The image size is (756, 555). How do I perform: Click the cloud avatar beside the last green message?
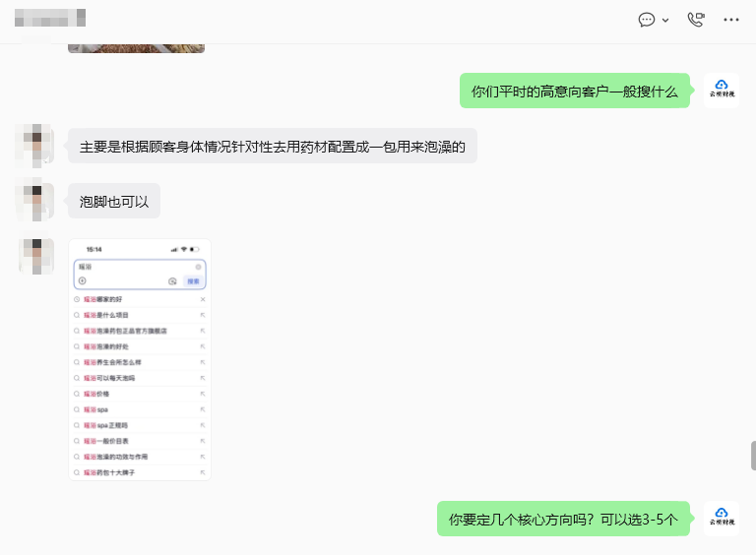(722, 518)
